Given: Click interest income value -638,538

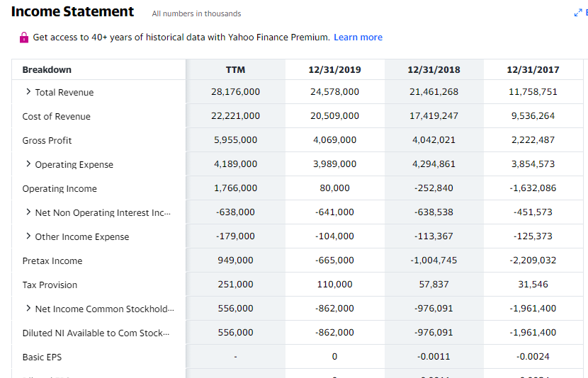Looking at the screenshot, I should (434, 212).
